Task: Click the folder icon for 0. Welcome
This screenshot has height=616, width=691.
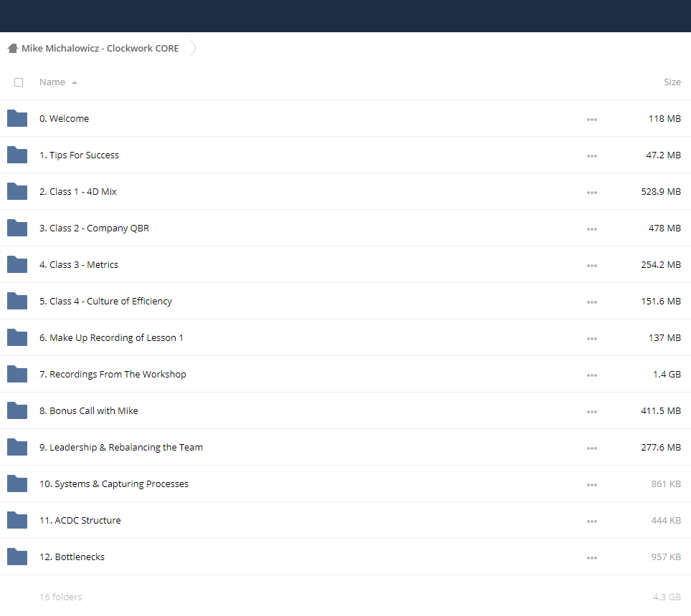Action: (17, 118)
